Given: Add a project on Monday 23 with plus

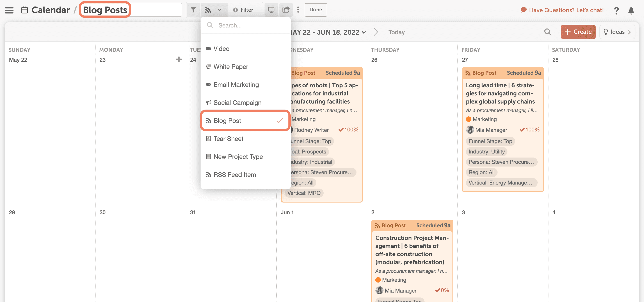Looking at the screenshot, I should pyautogui.click(x=178, y=59).
